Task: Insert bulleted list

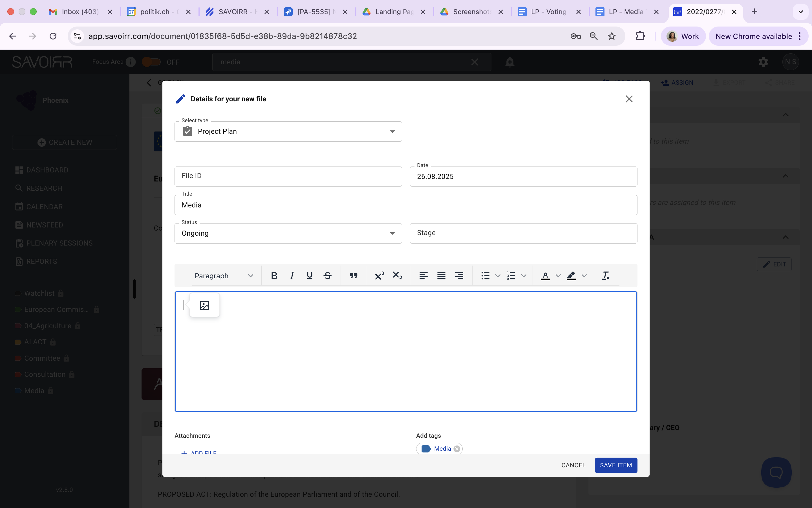Action: tap(485, 276)
